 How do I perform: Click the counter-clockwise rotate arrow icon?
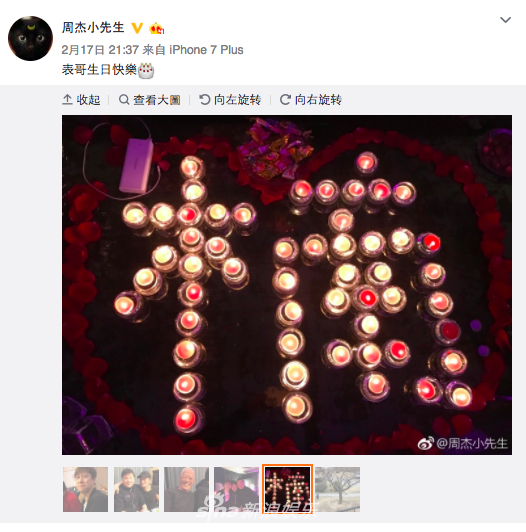click(205, 100)
